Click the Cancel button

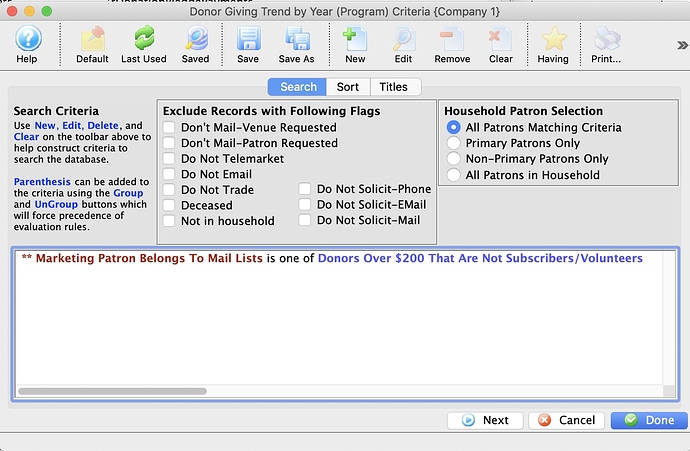[566, 420]
